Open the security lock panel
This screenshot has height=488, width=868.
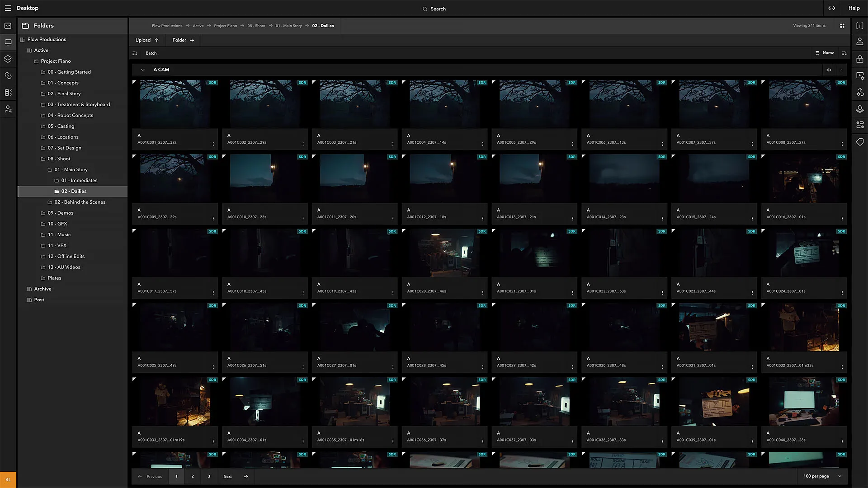click(x=860, y=59)
